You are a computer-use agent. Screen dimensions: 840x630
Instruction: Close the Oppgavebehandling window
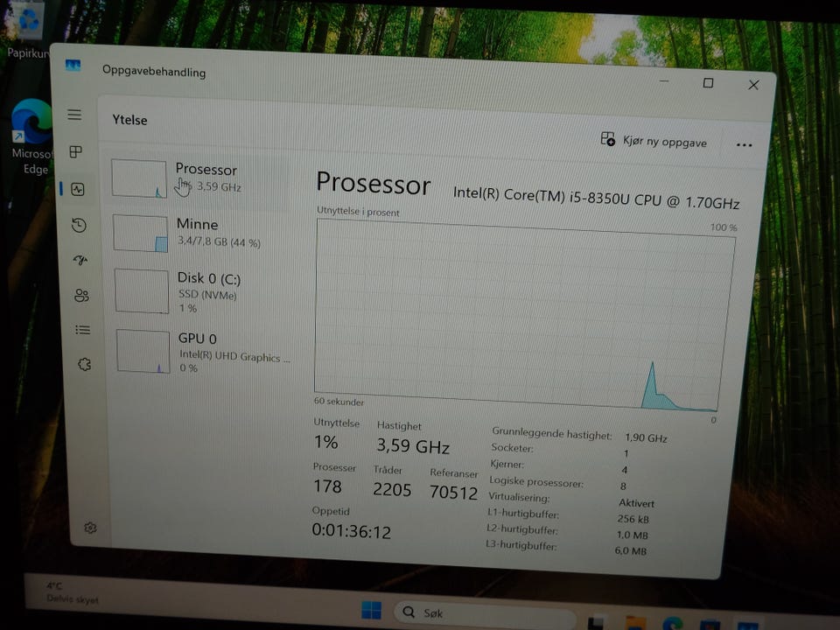[753, 85]
